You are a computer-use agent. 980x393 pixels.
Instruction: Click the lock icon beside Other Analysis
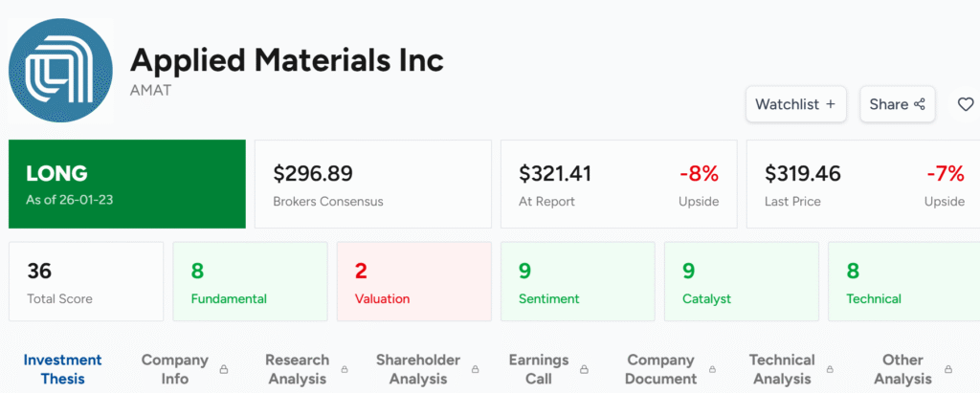click(x=950, y=369)
